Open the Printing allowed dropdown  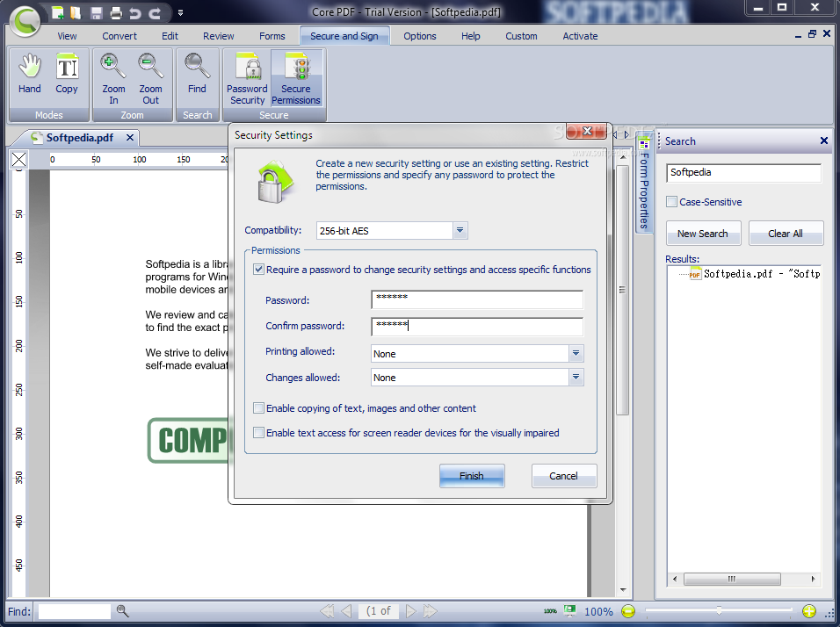coord(576,353)
